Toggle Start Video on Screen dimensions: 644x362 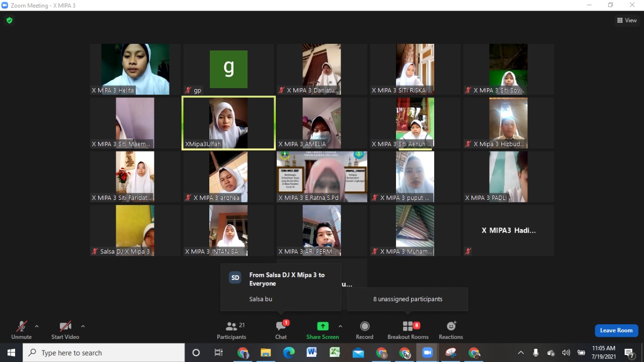click(x=65, y=330)
